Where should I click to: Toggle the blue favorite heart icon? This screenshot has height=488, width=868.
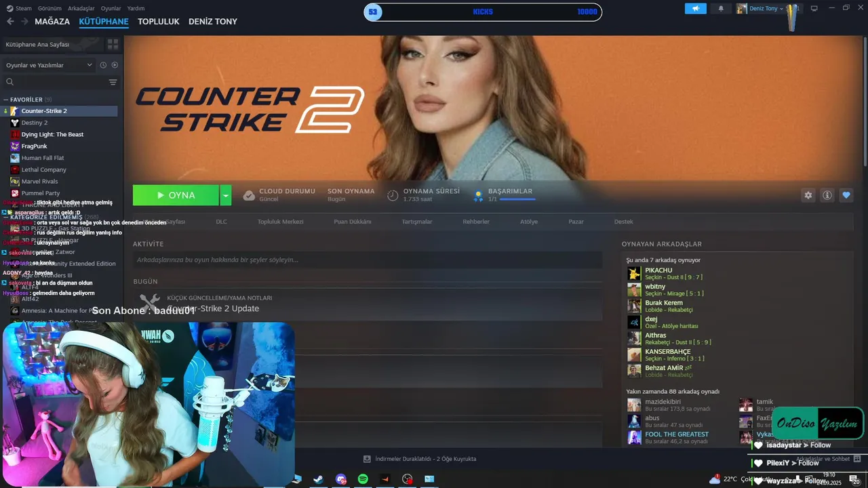coord(846,195)
